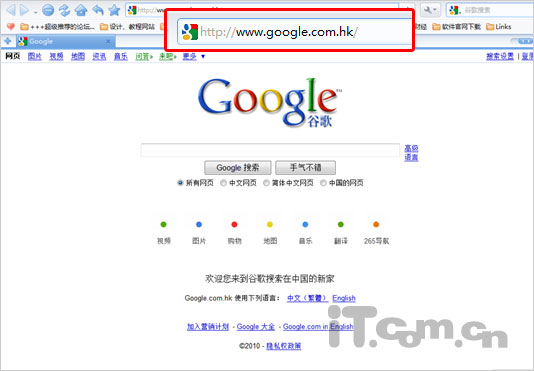Open the 加入营销计划 link

click(208, 326)
